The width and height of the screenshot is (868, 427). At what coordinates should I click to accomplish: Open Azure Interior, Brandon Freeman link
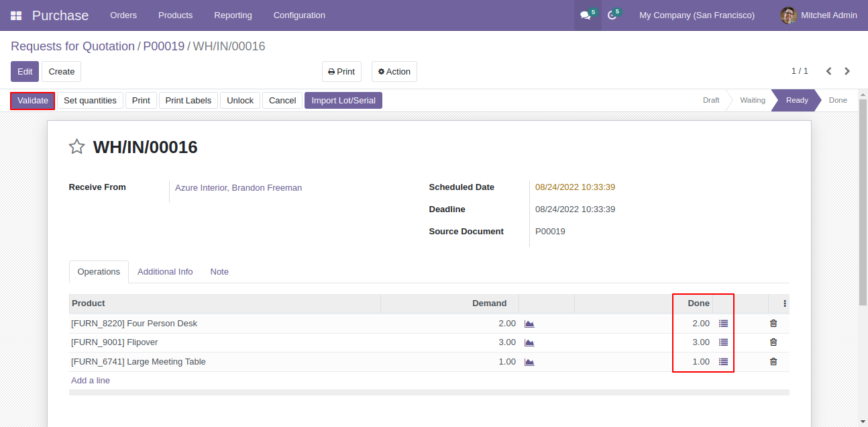click(x=238, y=188)
